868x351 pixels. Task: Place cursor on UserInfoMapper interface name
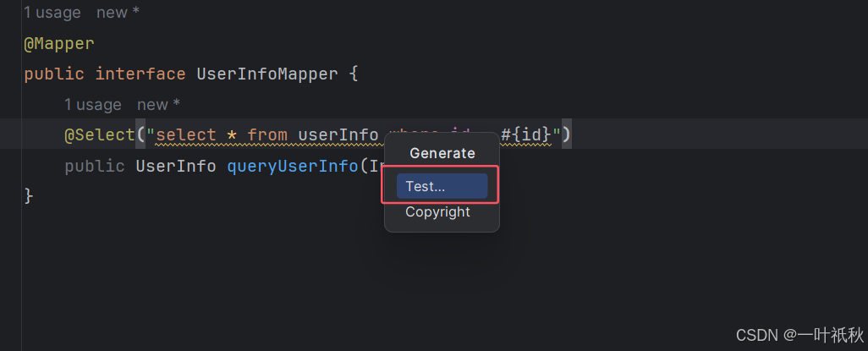[267, 74]
